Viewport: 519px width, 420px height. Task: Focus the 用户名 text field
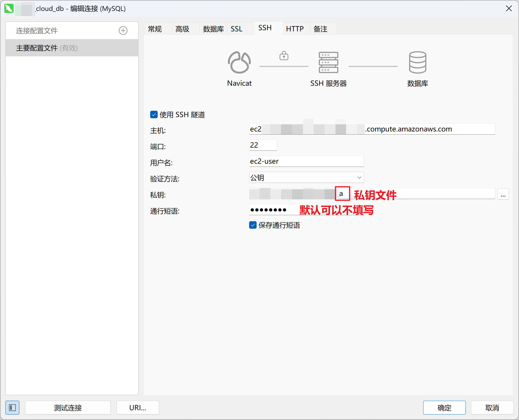[x=306, y=161]
